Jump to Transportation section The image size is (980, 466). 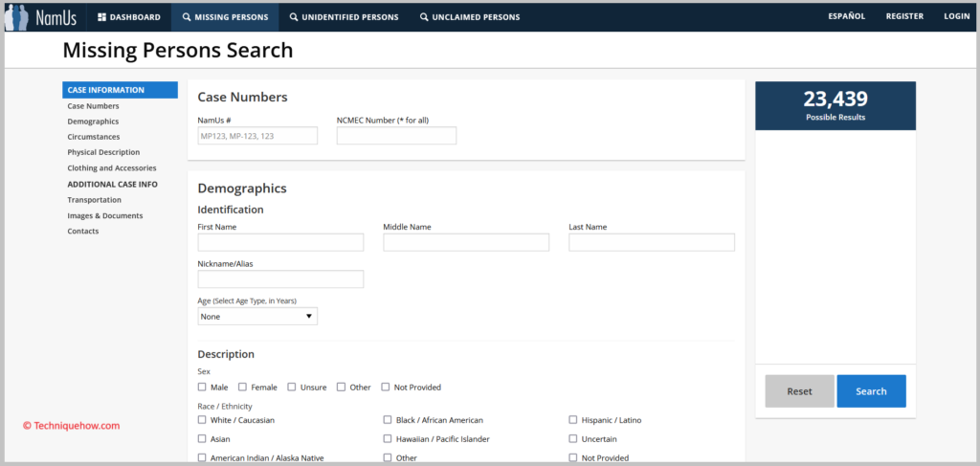(95, 200)
